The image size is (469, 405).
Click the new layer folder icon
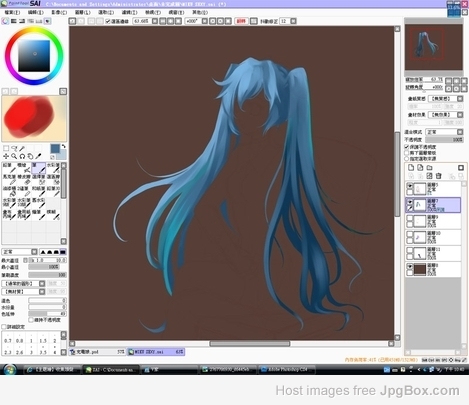click(x=430, y=167)
